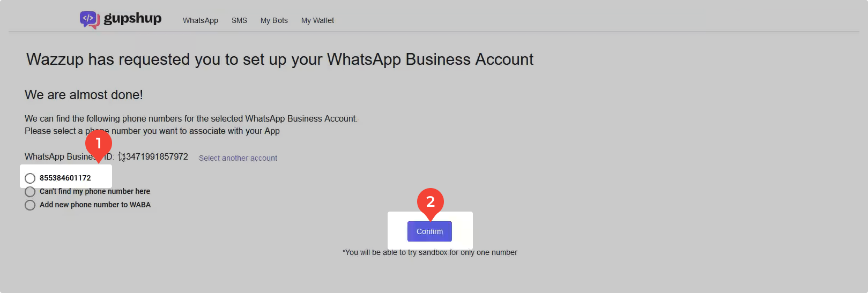Open the WhatsApp menu item

pos(201,20)
